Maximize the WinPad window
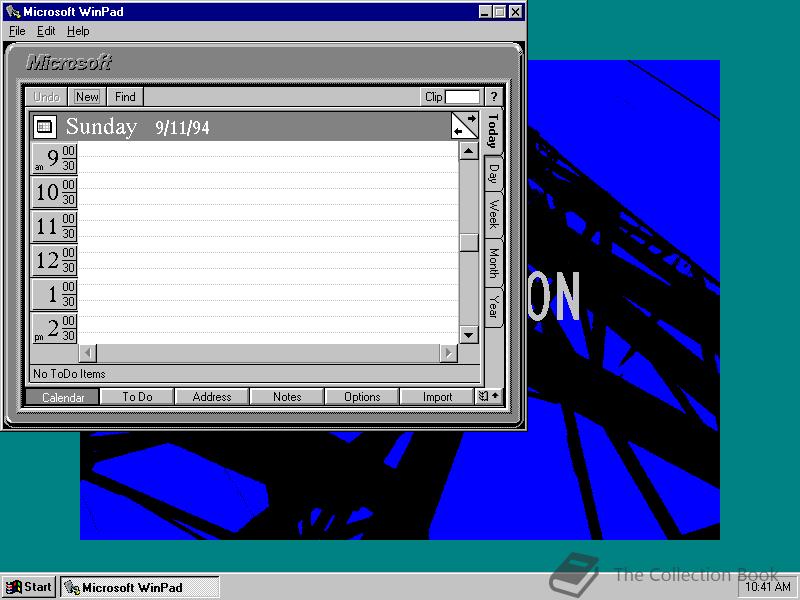Image resolution: width=800 pixels, height=600 pixels. [499, 12]
